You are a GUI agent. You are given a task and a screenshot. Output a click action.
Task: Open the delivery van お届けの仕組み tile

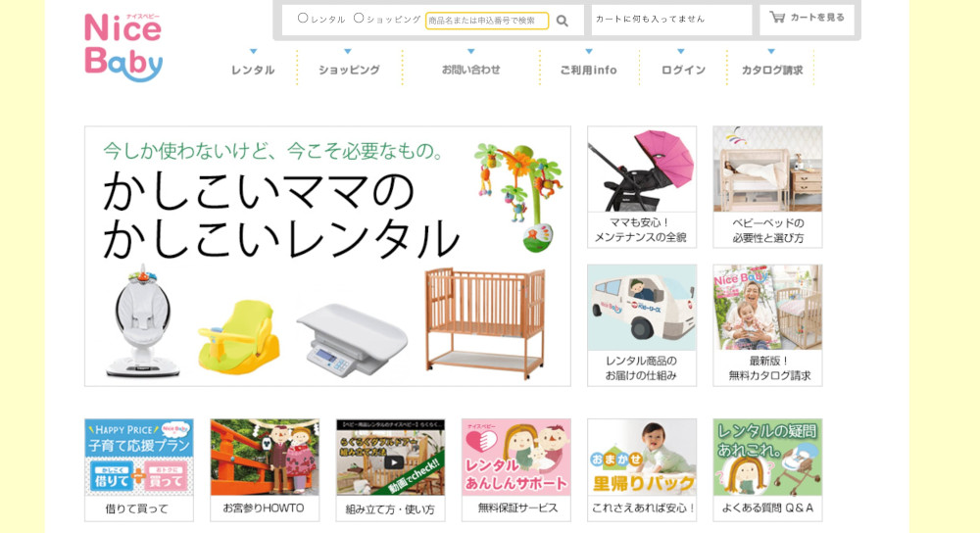[642, 325]
